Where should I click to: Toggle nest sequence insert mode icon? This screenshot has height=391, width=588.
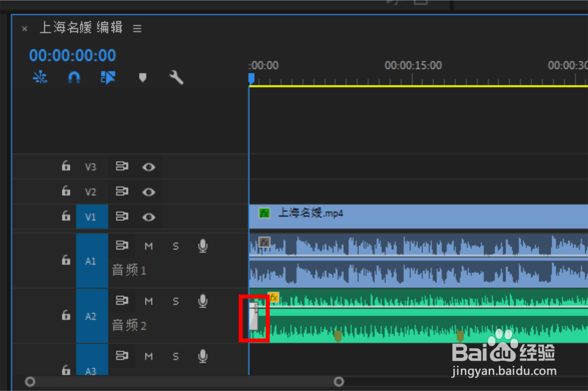(x=40, y=77)
